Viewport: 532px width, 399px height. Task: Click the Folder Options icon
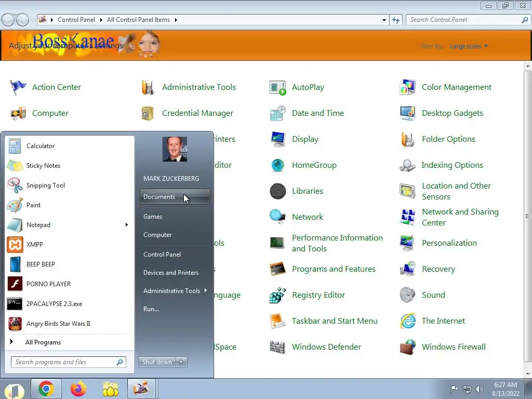tap(408, 139)
